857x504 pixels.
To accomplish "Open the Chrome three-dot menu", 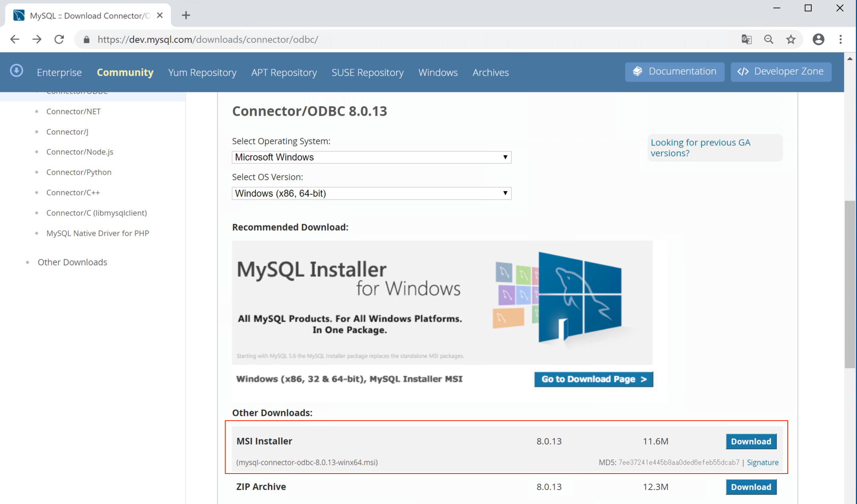I will click(841, 39).
